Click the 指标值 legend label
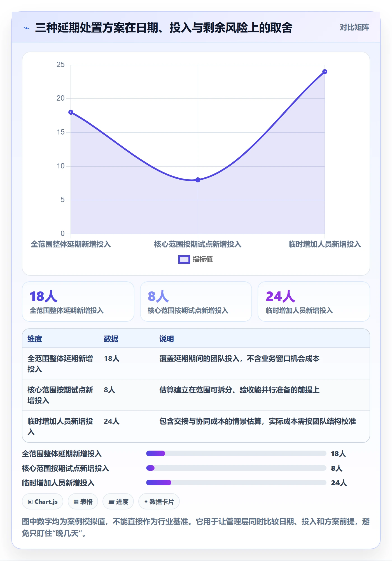Image resolution: width=392 pixels, height=561 pixels. pos(203,259)
